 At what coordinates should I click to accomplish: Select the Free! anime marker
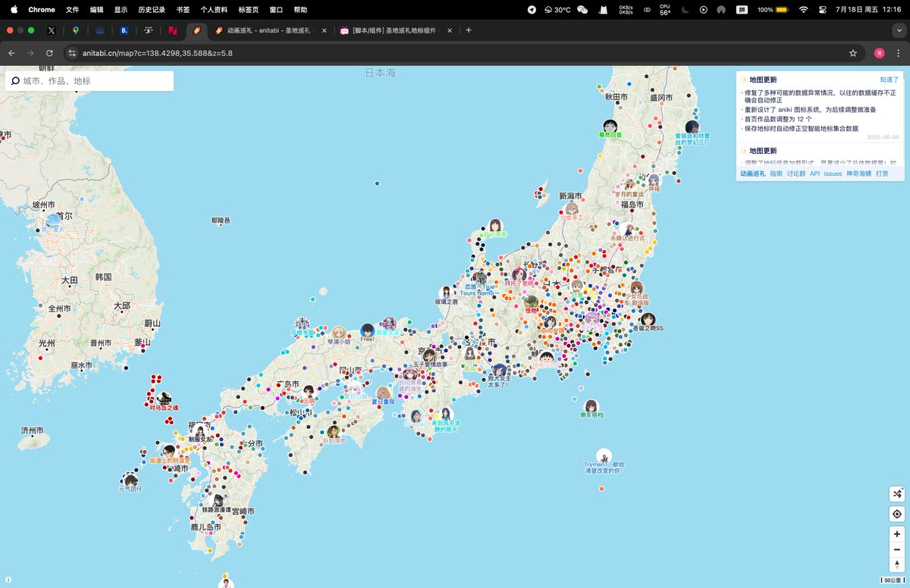click(367, 331)
